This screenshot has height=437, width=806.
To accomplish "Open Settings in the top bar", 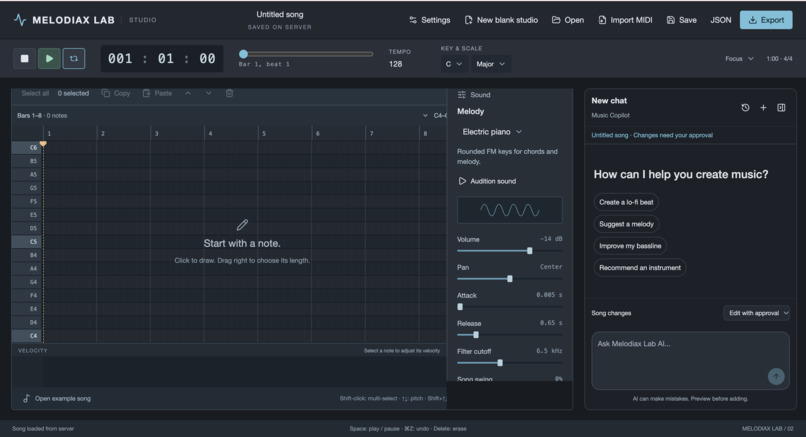I will [x=430, y=20].
